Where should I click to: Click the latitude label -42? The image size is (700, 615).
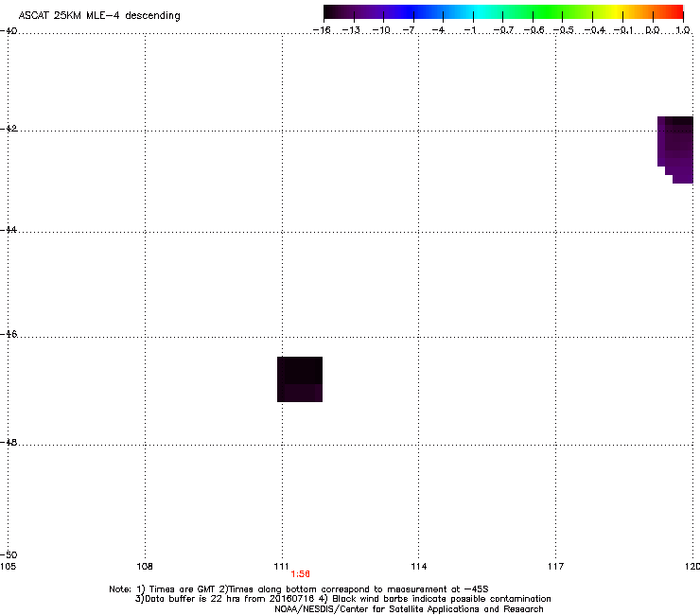(9, 128)
